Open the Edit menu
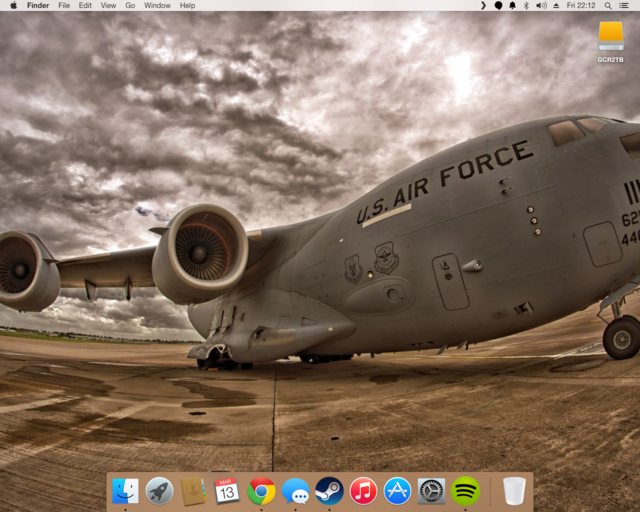 85,5
